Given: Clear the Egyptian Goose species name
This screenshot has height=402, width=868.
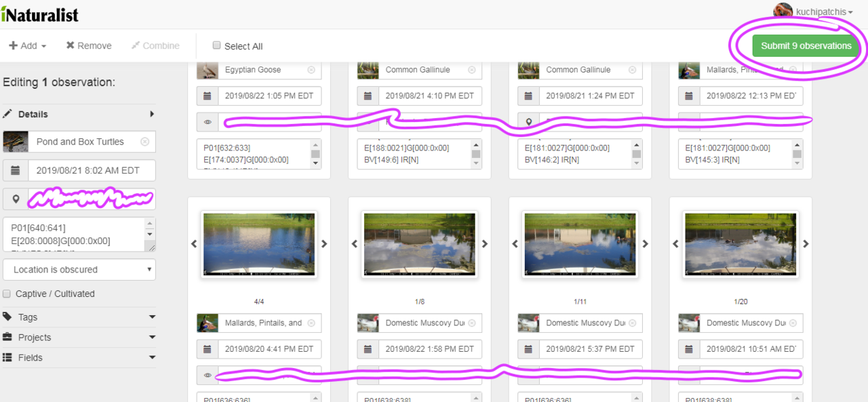Looking at the screenshot, I should click(311, 70).
